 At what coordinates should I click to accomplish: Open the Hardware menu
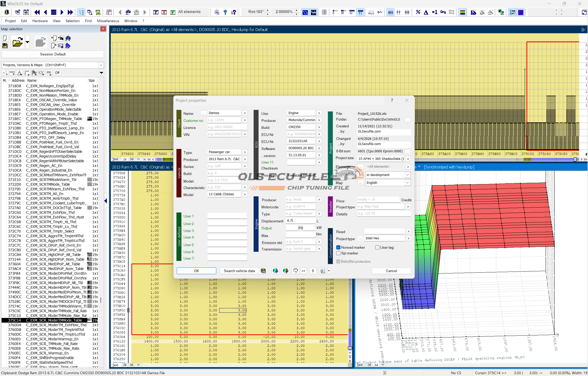point(40,21)
